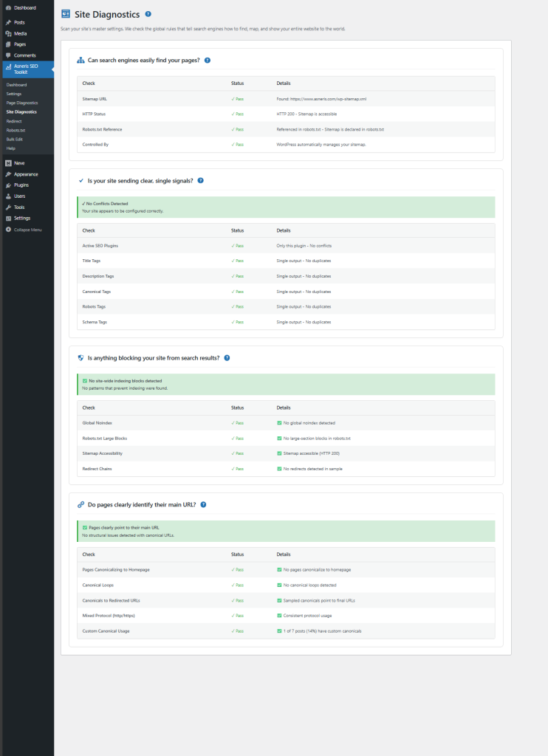The width and height of the screenshot is (548, 756).
Task: Open Page Diagnostics submenu link
Action: [x=21, y=103]
